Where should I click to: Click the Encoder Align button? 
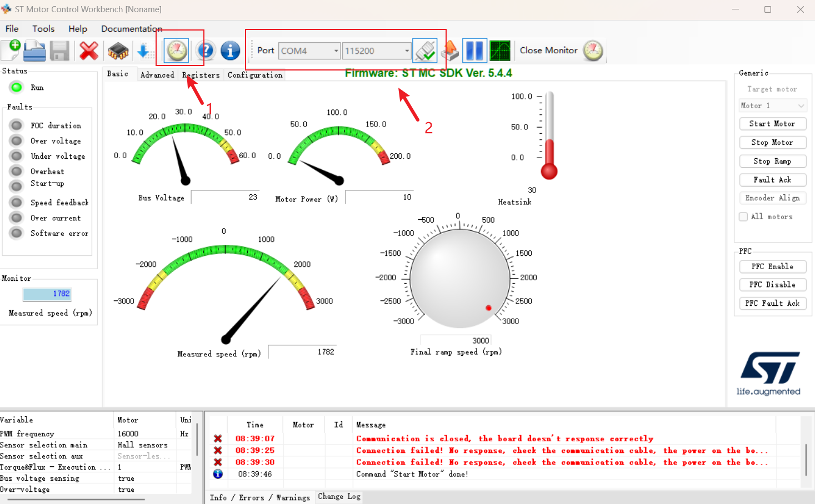coord(773,198)
